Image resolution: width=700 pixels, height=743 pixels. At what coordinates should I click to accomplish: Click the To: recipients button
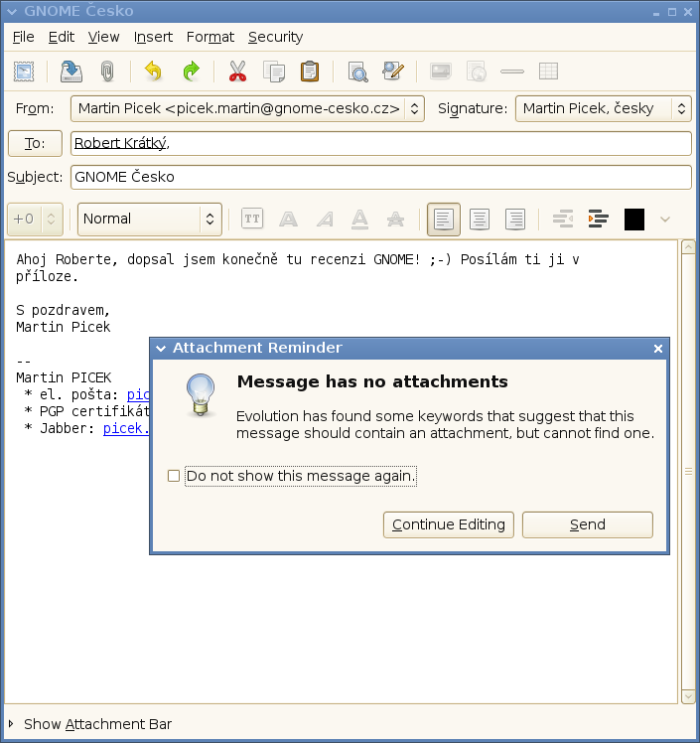click(x=35, y=143)
